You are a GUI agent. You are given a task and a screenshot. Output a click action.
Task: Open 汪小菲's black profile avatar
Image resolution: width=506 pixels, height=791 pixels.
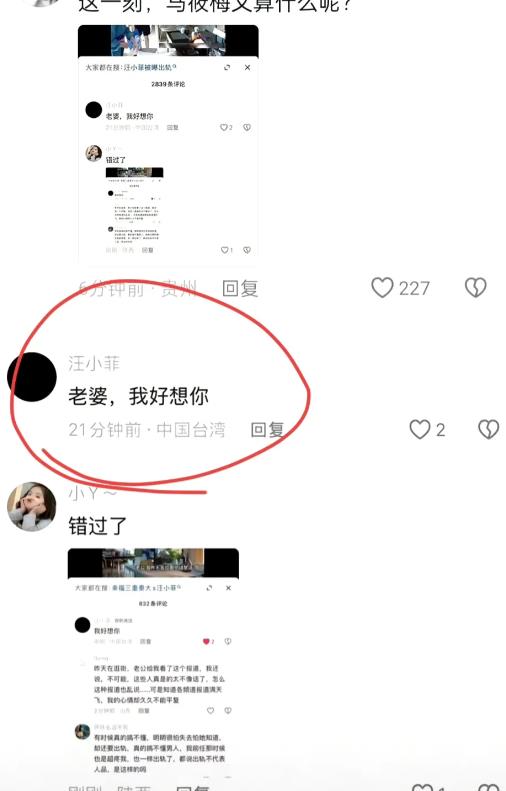[32, 377]
